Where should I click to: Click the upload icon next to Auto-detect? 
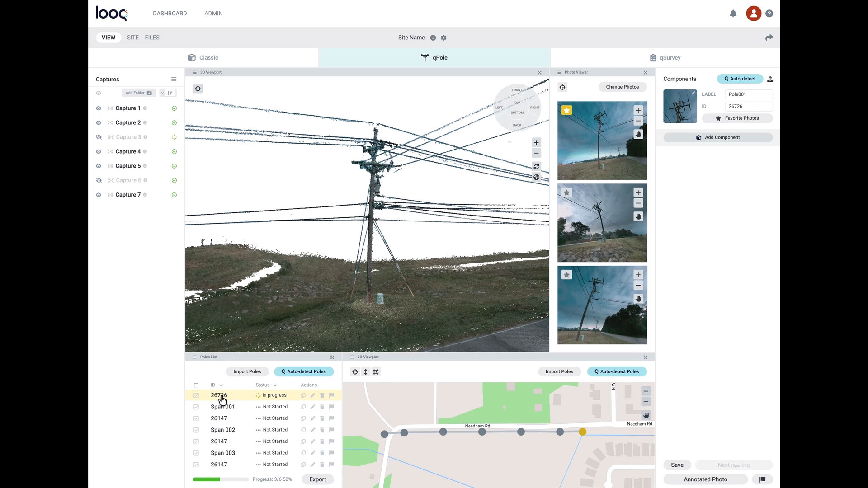pyautogui.click(x=770, y=79)
